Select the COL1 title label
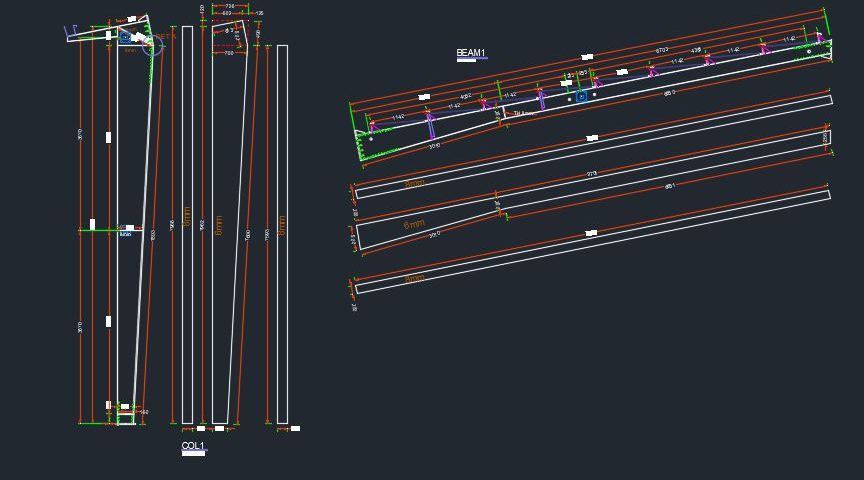The height and width of the screenshot is (480, 864). coord(192,446)
